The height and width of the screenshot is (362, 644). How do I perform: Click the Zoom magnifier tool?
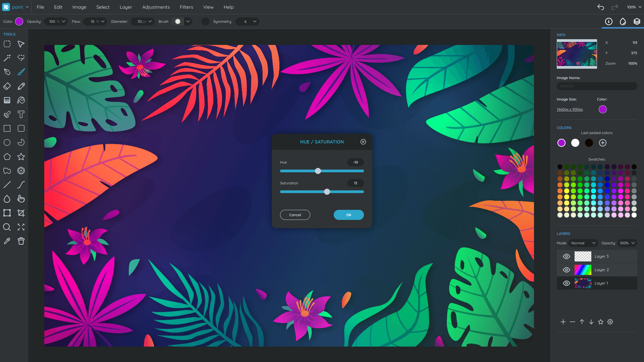[x=7, y=227]
